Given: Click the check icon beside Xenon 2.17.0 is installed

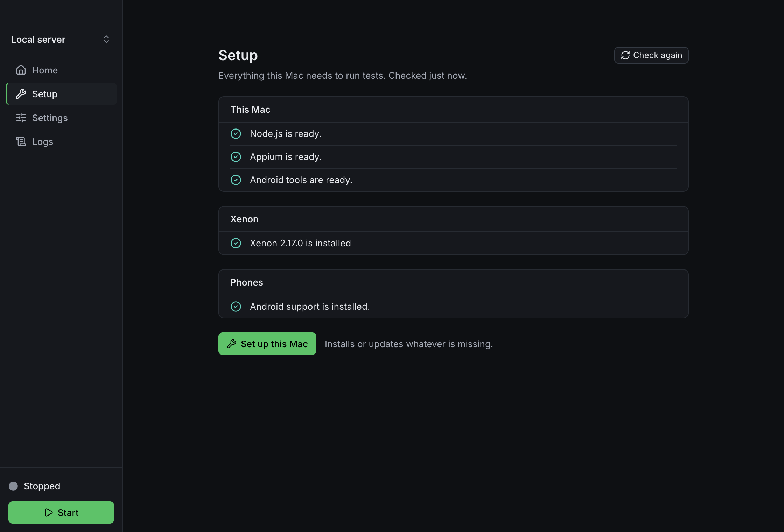Looking at the screenshot, I should click(236, 243).
